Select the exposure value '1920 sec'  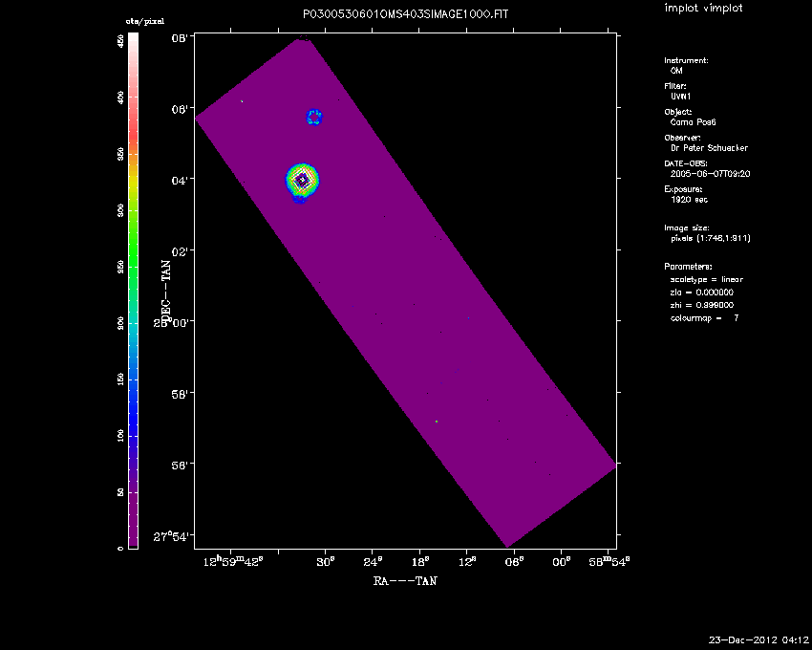[689, 200]
